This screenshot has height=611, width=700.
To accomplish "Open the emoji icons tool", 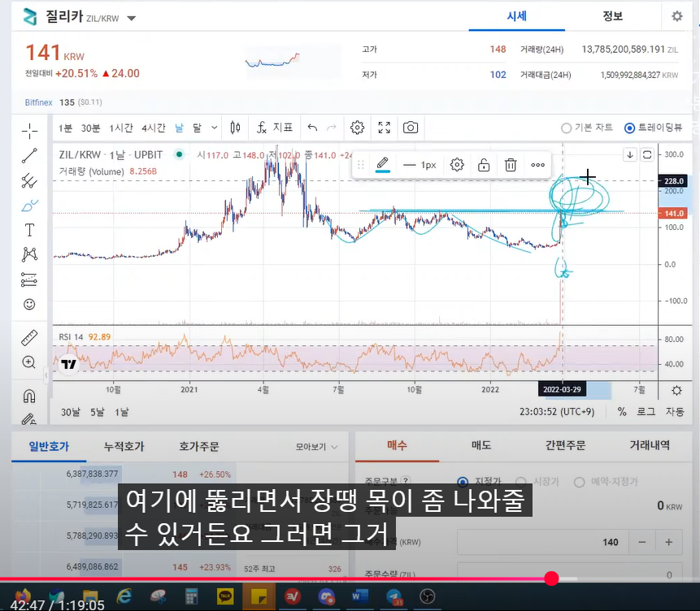I will 29,305.
